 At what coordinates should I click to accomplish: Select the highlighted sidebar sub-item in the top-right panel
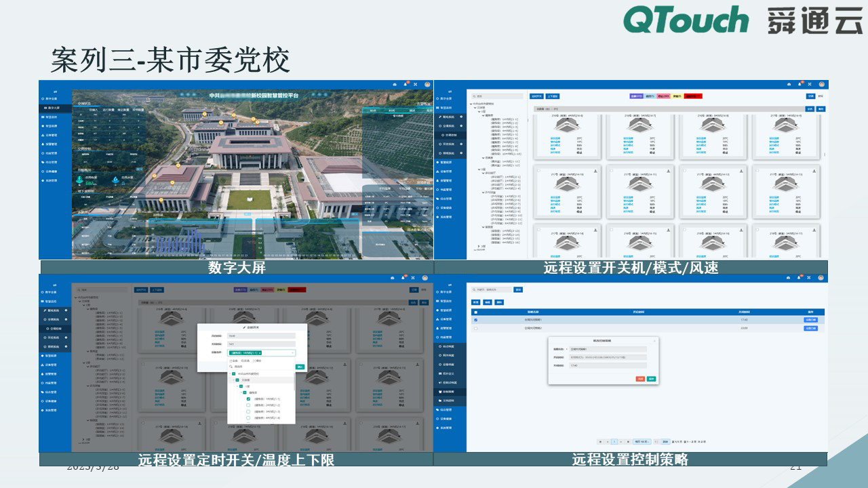tap(450, 135)
